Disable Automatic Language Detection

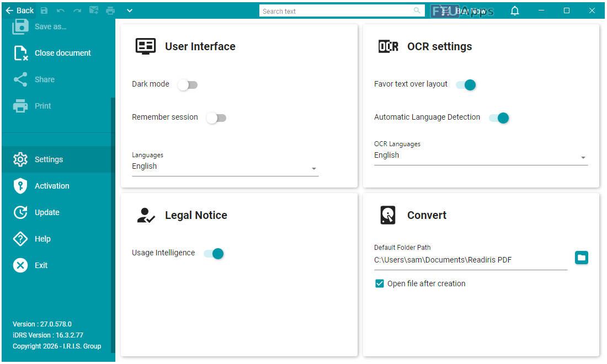499,118
